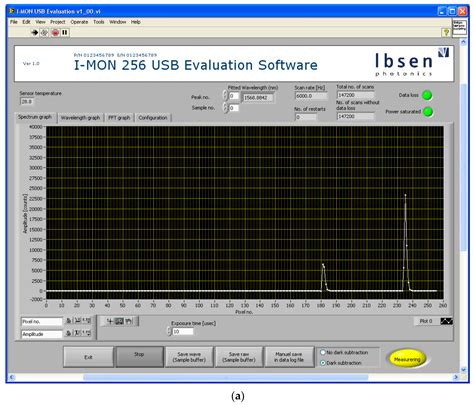The height and width of the screenshot is (405, 474).
Task: Select Dark subtraction radio button
Action: [323, 363]
